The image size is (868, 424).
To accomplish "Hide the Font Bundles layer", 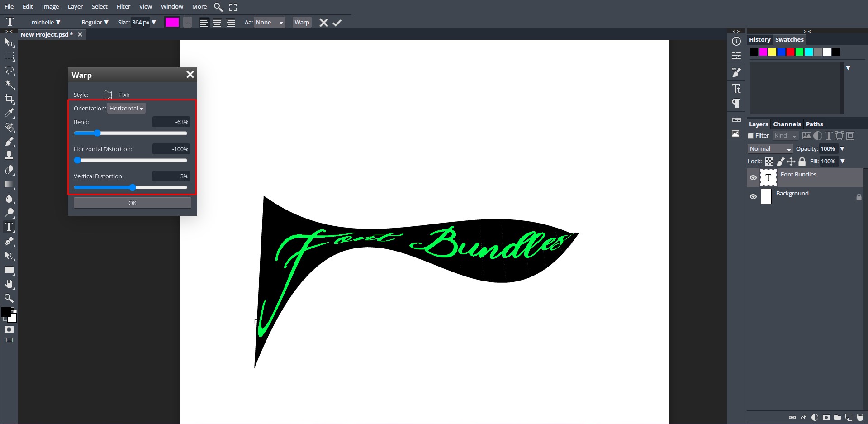I will (753, 178).
